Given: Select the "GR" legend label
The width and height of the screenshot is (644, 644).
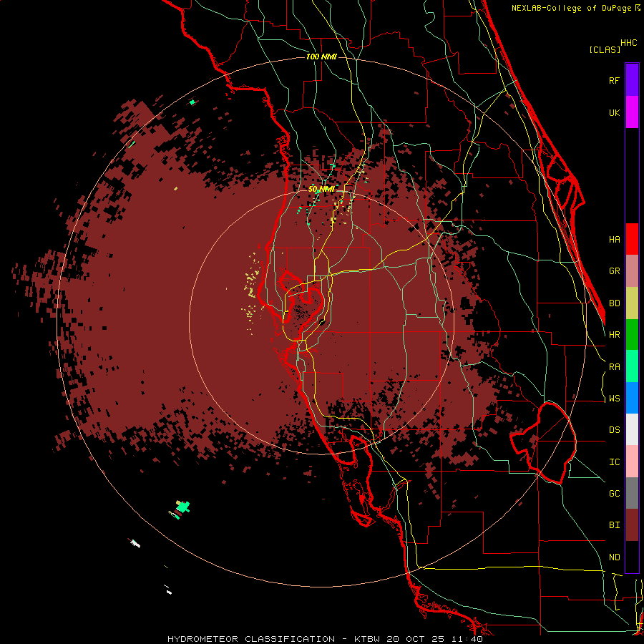Looking at the screenshot, I should (x=615, y=271).
